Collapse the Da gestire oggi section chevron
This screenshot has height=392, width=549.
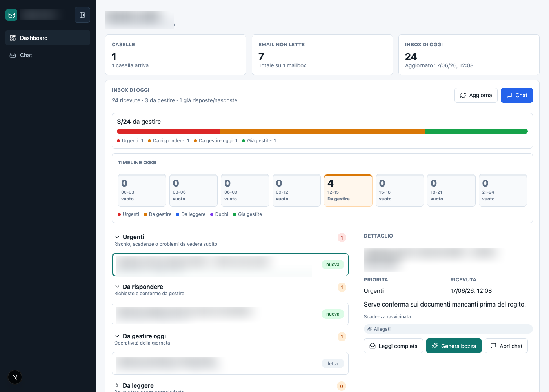click(x=117, y=336)
